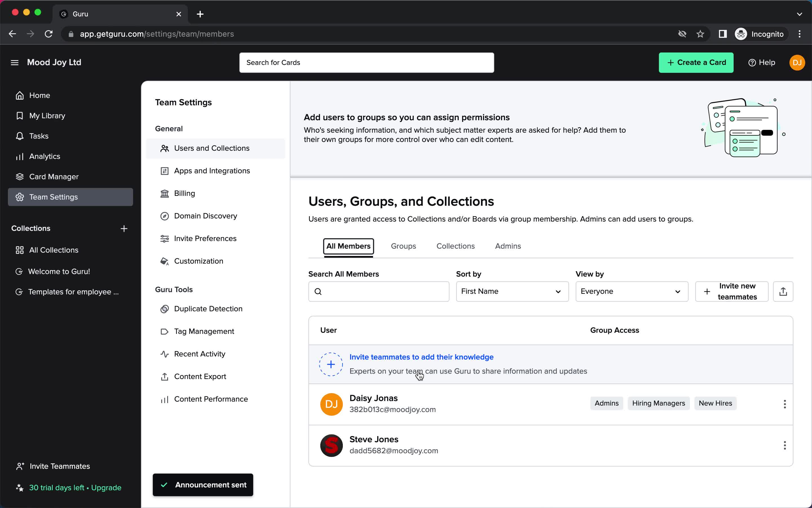Click Invite teammates to add their knowledge link

pyautogui.click(x=421, y=357)
